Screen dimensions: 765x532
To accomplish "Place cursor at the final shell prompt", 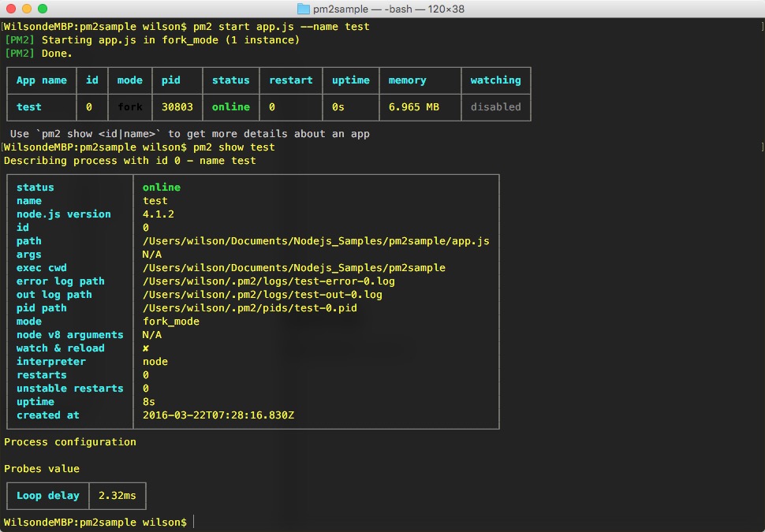I will (x=194, y=523).
